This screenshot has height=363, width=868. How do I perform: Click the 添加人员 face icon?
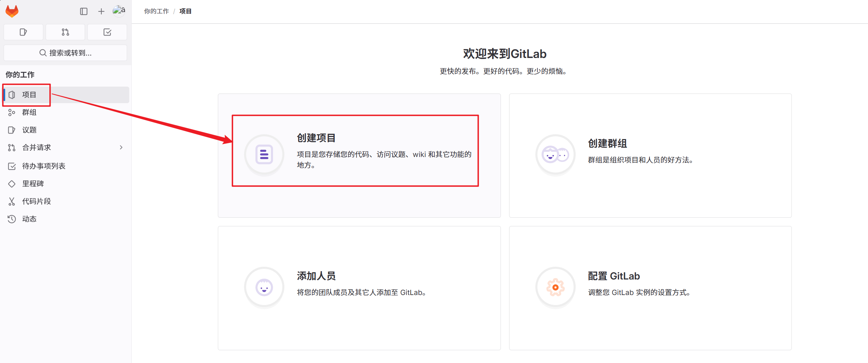tap(264, 287)
